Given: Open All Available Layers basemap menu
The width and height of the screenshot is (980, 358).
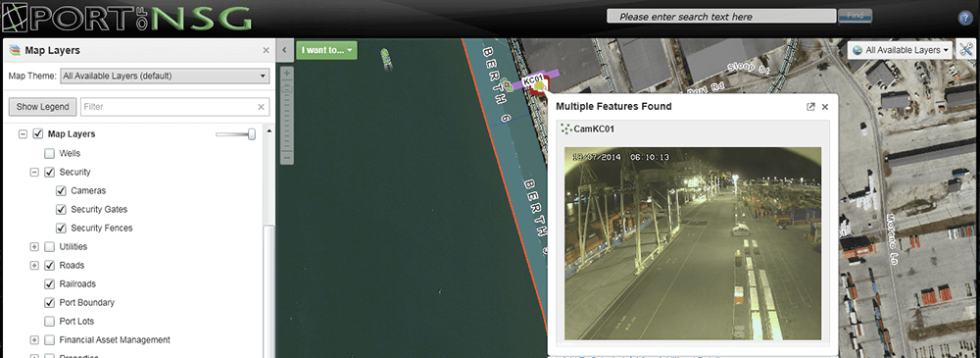Looking at the screenshot, I should coord(900,50).
